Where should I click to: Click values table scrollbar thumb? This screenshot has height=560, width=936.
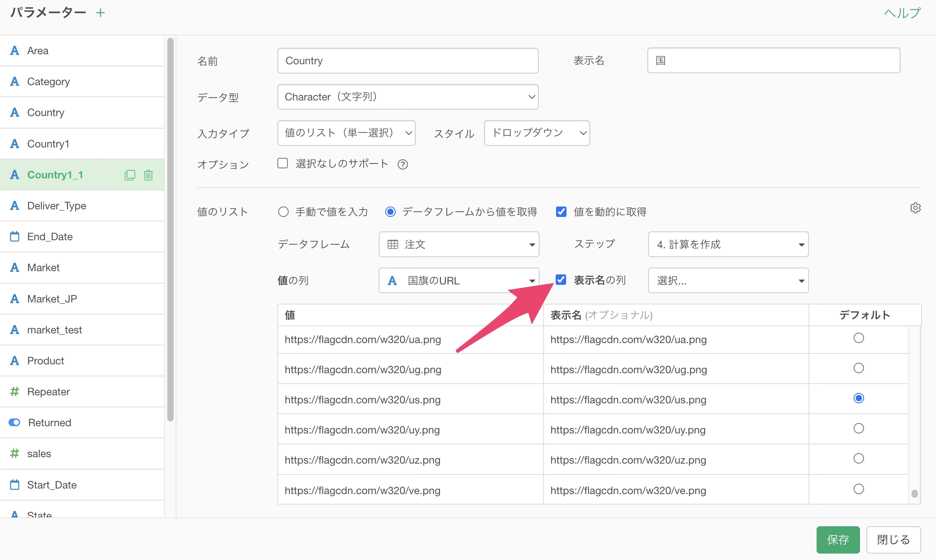click(x=915, y=493)
